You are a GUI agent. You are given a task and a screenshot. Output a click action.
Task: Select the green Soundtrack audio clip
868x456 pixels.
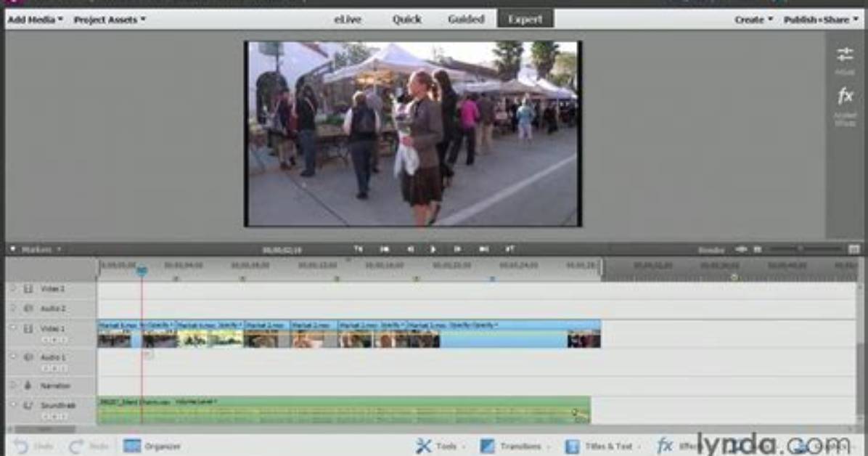click(x=343, y=410)
